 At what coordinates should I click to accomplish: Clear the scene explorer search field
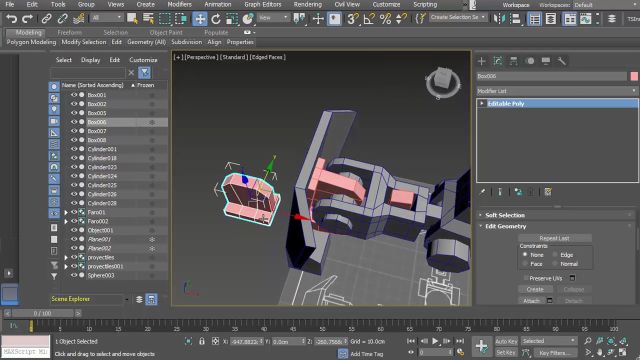pyautogui.click(x=131, y=73)
